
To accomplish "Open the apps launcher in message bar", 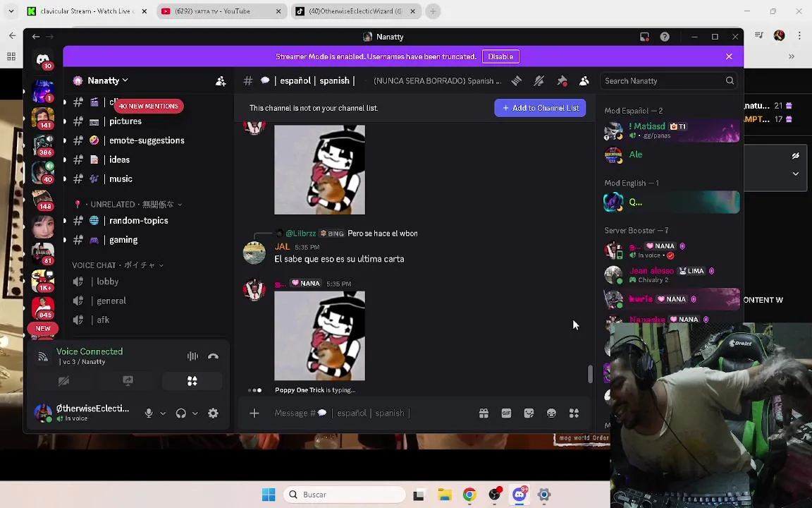I will 574,413.
